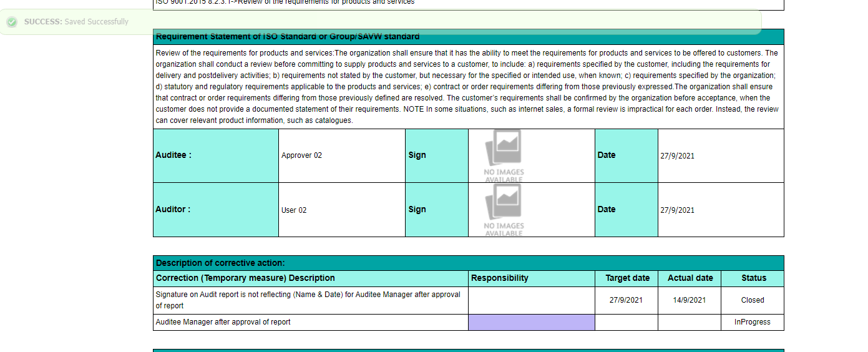This screenshot has height=352, width=868.
Task: Click the empty Responsibility cell in the Closed row
Action: point(532,300)
